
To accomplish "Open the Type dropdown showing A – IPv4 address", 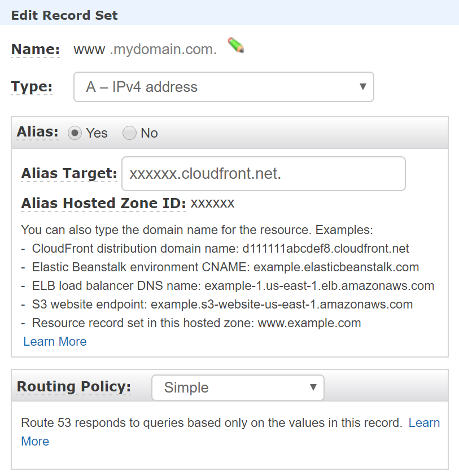I will [x=224, y=87].
